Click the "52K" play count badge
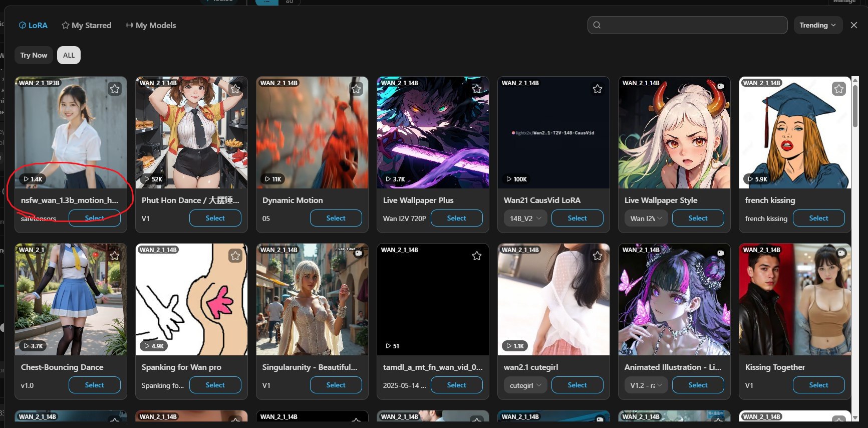868x428 pixels. (153, 179)
